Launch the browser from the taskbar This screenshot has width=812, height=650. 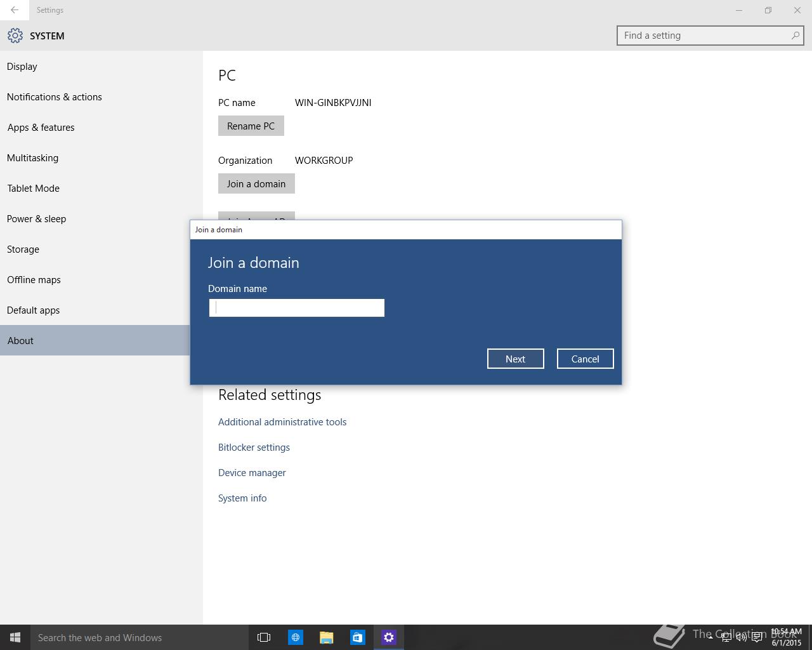coord(296,637)
